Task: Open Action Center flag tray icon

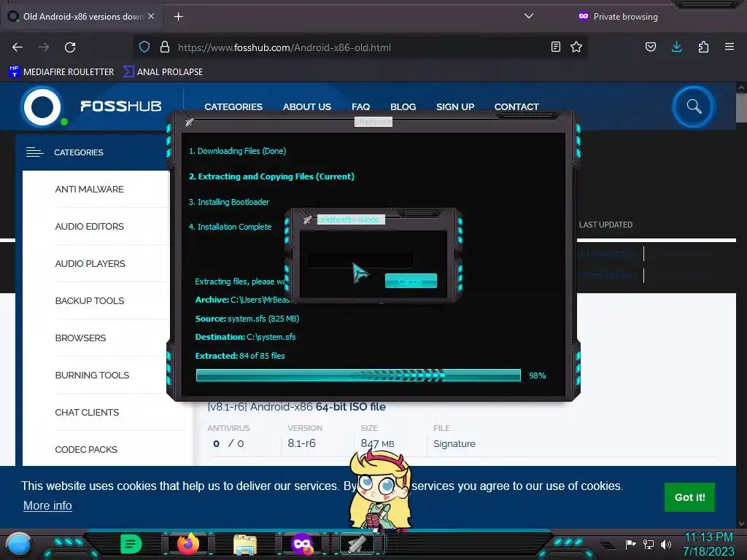Action: coord(630,544)
